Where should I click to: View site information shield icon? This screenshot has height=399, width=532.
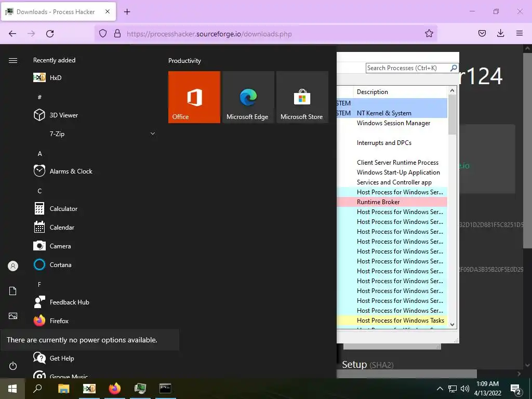pyautogui.click(x=103, y=34)
